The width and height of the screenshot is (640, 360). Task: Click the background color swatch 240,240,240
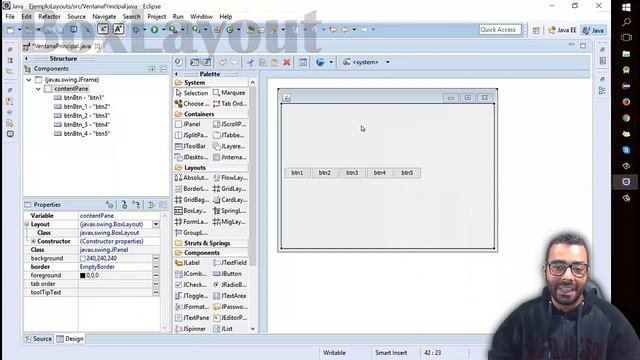83,258
